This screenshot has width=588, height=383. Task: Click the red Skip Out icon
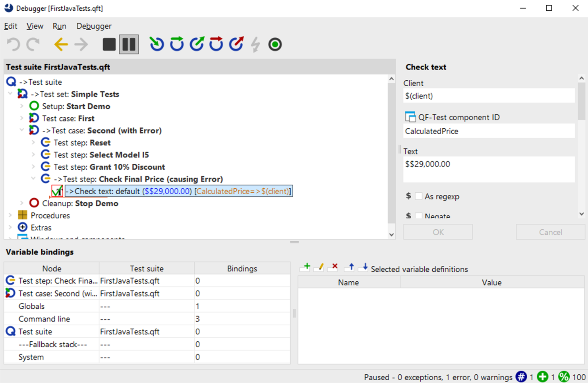click(x=236, y=44)
